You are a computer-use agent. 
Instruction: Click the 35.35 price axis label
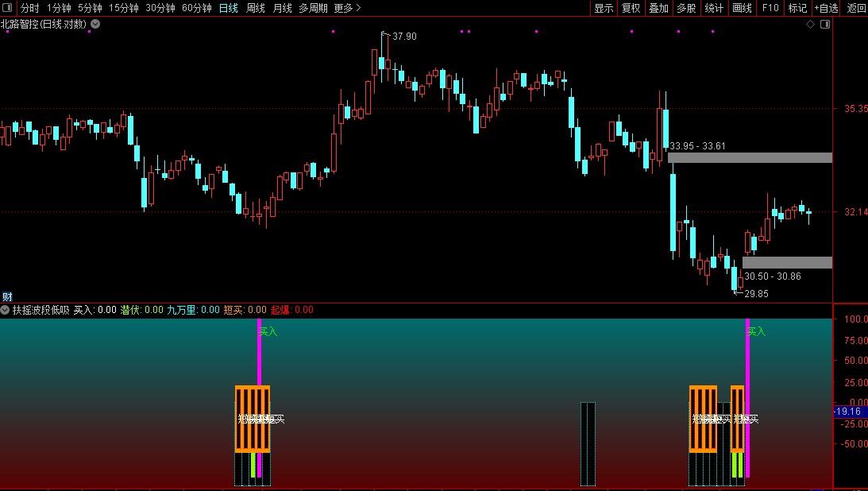[x=855, y=109]
